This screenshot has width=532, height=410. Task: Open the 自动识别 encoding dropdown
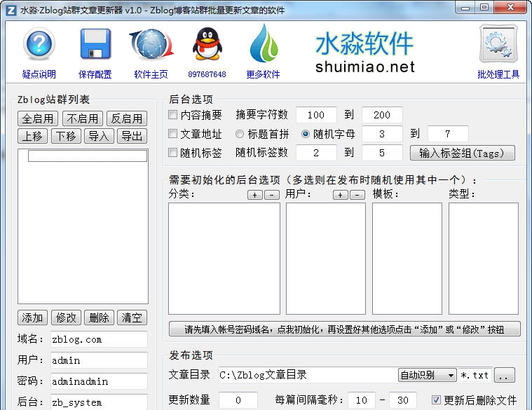[427, 375]
